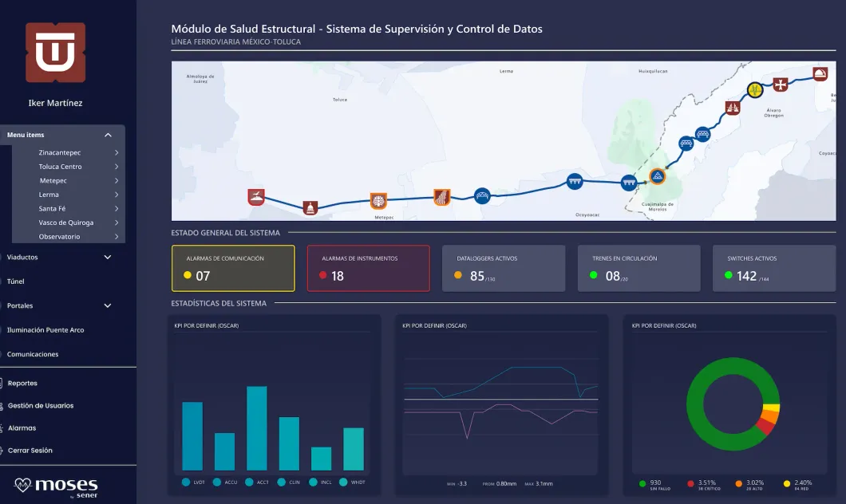The image size is (846, 504).
Task: Select the red Santa Fé station map icon
Action: click(x=732, y=108)
